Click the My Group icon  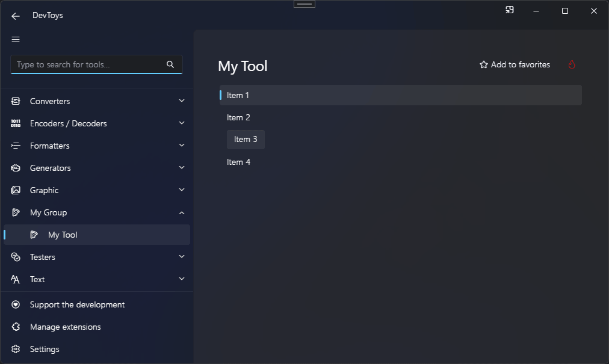click(16, 212)
